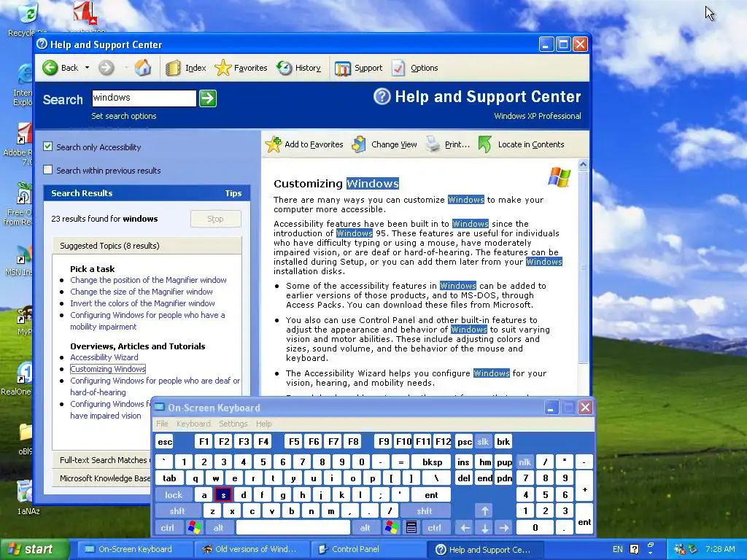747x560 pixels.
Task: Open Settings menu in On-Screen Keyboard
Action: [x=233, y=424]
